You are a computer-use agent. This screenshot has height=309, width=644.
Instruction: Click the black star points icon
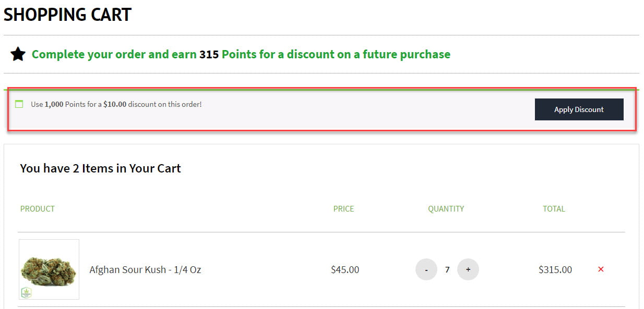[18, 54]
